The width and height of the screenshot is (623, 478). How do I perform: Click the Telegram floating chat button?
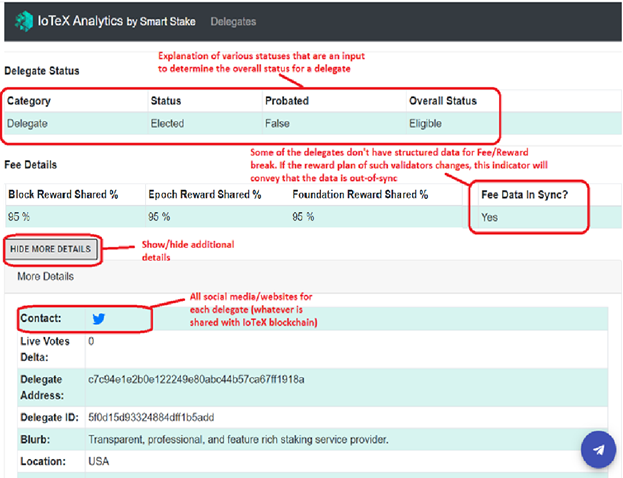pos(598,449)
